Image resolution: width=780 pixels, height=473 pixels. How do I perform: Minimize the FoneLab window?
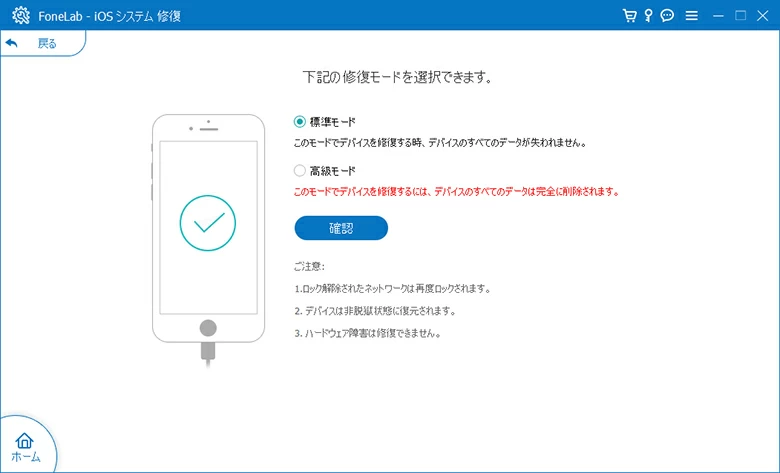click(x=718, y=16)
